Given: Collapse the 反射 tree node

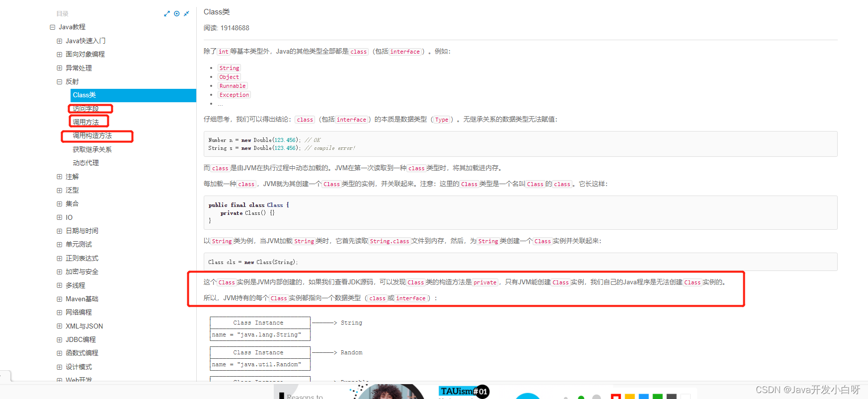Looking at the screenshot, I should (x=59, y=82).
